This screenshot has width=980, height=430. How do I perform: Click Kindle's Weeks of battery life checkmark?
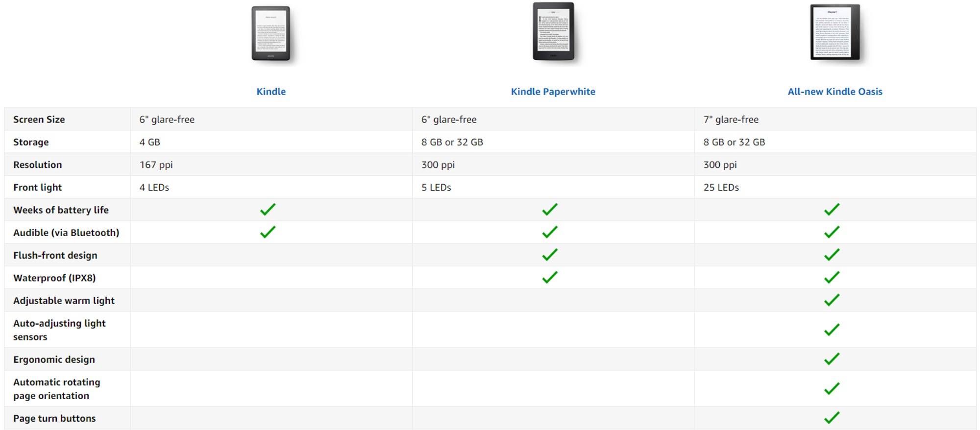pyautogui.click(x=268, y=210)
